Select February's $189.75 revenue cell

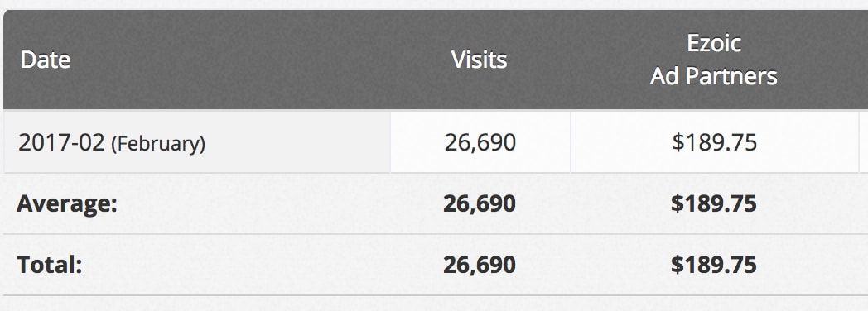click(x=714, y=142)
